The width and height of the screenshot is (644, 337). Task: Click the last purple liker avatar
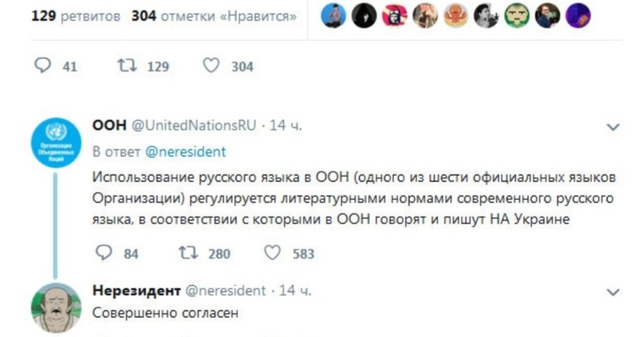(x=578, y=16)
